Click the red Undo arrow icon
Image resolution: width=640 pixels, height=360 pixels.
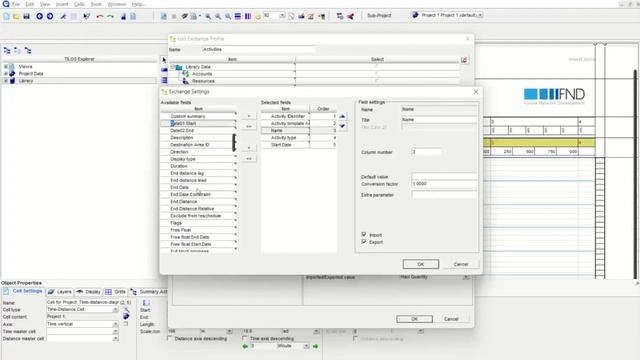pyautogui.click(x=100, y=16)
